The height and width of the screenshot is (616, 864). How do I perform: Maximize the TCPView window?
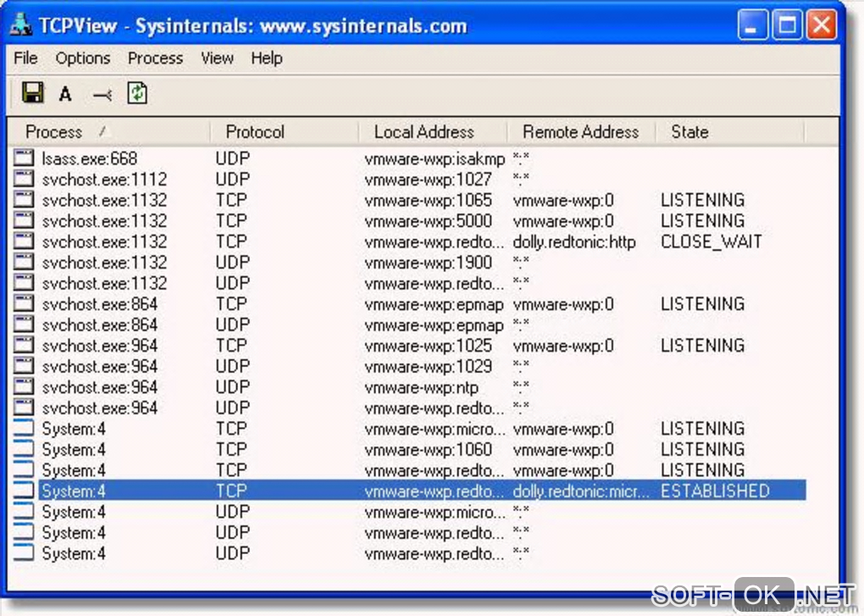(787, 25)
